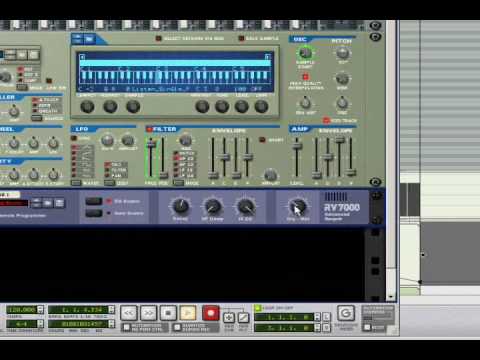Toggle the Automation As Perf Ctrl checkbox
Image resolution: width=480 pixels, height=360 pixels.
pyautogui.click(x=126, y=327)
